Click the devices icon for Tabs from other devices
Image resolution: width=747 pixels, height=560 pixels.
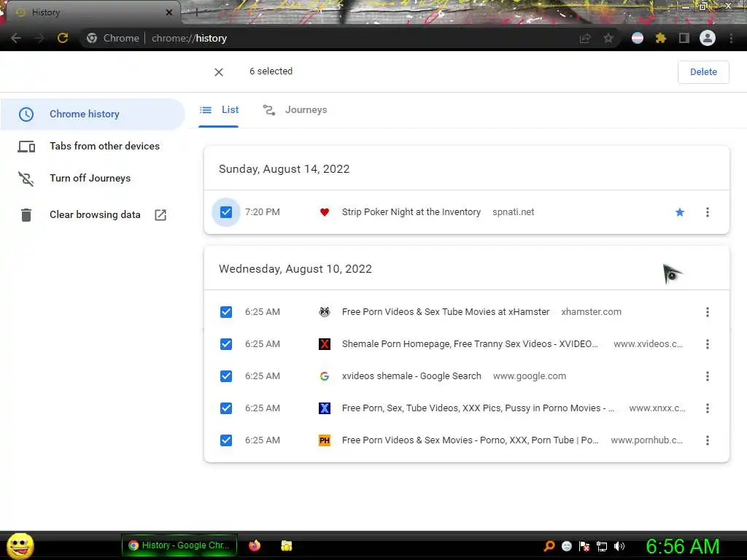(x=26, y=146)
